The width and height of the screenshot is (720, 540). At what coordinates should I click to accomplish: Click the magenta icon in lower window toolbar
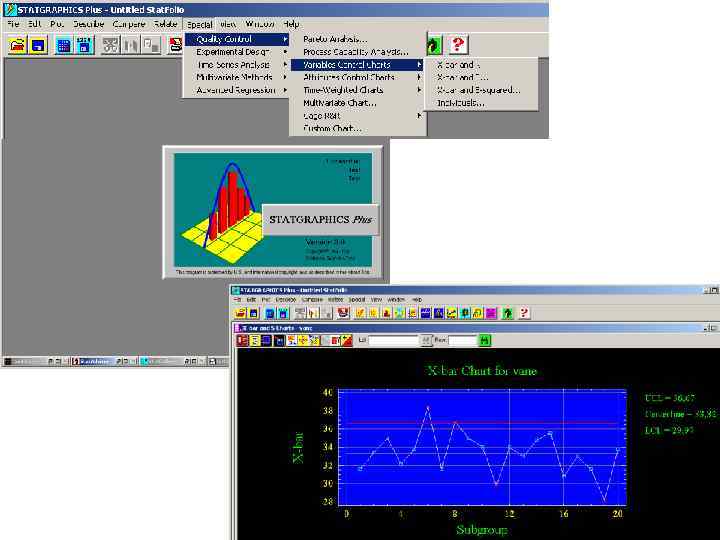coord(491,313)
